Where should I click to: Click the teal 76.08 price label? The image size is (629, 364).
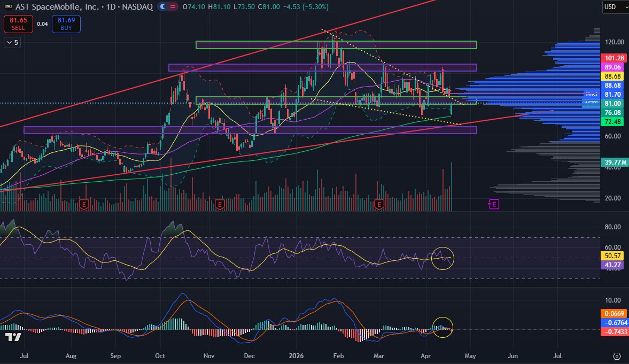(x=612, y=113)
